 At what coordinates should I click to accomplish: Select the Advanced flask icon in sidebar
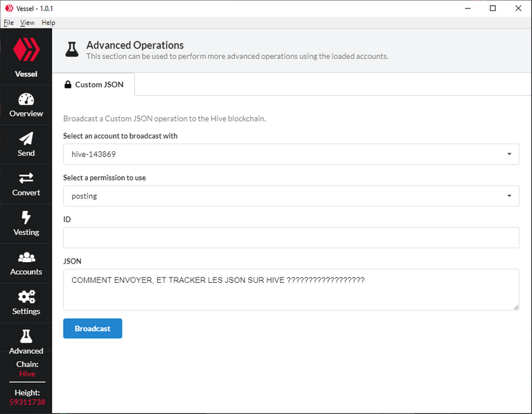coord(26,336)
